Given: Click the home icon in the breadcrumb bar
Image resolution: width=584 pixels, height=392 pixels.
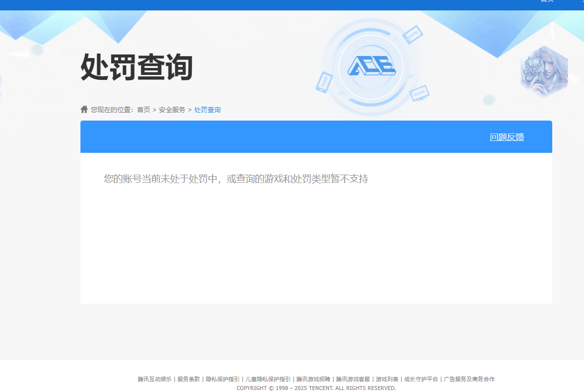Looking at the screenshot, I should pyautogui.click(x=83, y=109).
